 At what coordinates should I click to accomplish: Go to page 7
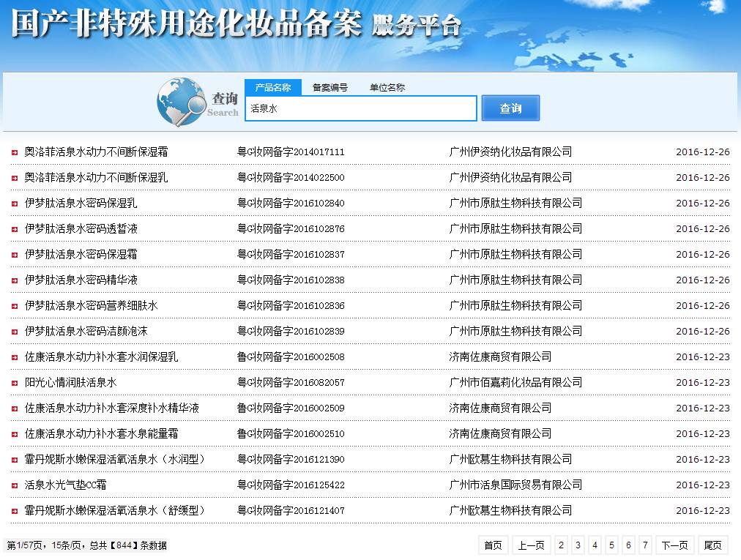pos(645,545)
